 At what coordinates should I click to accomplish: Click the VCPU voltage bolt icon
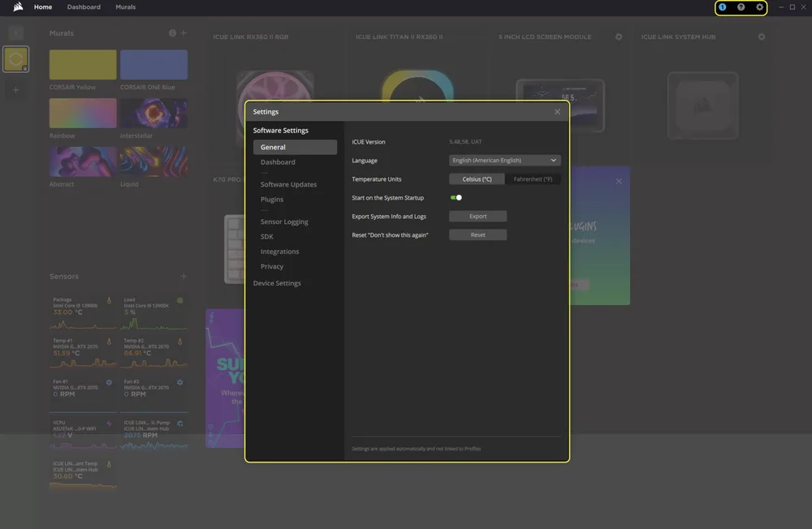click(x=109, y=424)
